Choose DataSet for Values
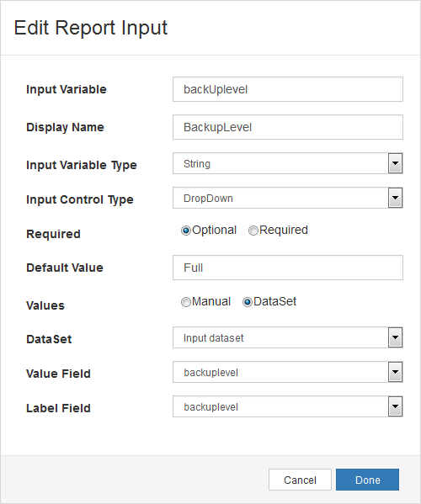 [x=247, y=302]
